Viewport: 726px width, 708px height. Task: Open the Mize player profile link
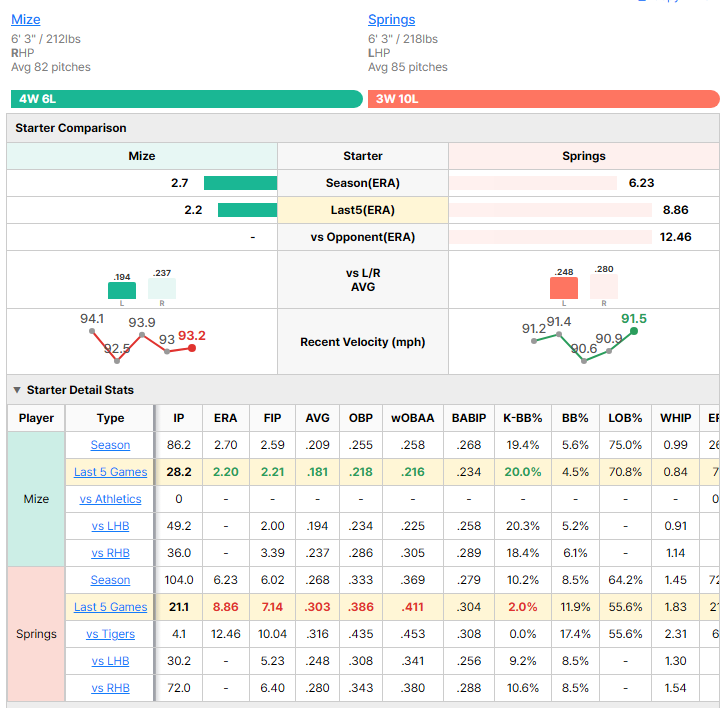pyautogui.click(x=25, y=19)
